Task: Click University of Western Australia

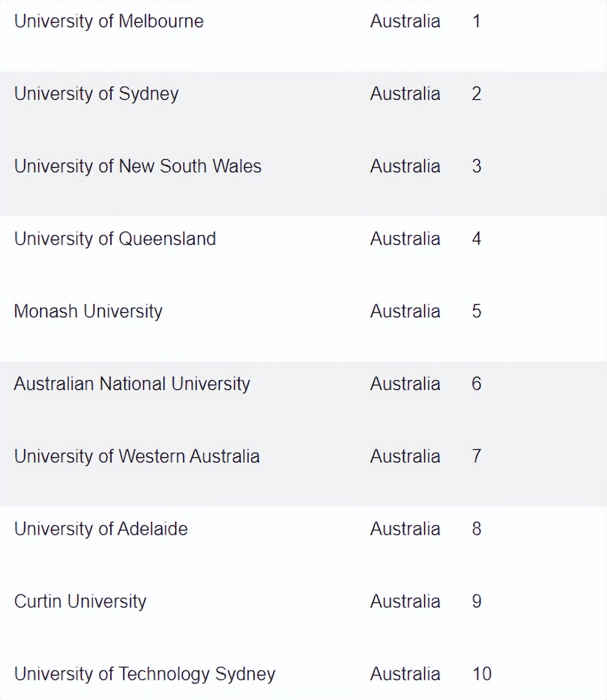Action: [136, 456]
